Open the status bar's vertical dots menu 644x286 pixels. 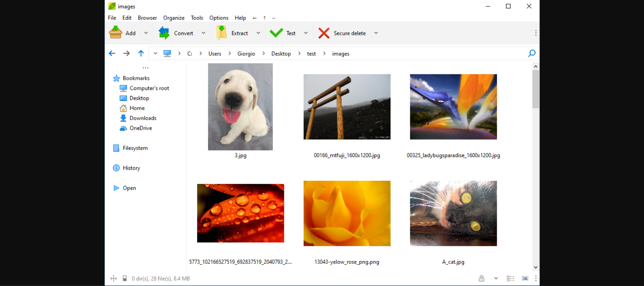click(x=536, y=278)
